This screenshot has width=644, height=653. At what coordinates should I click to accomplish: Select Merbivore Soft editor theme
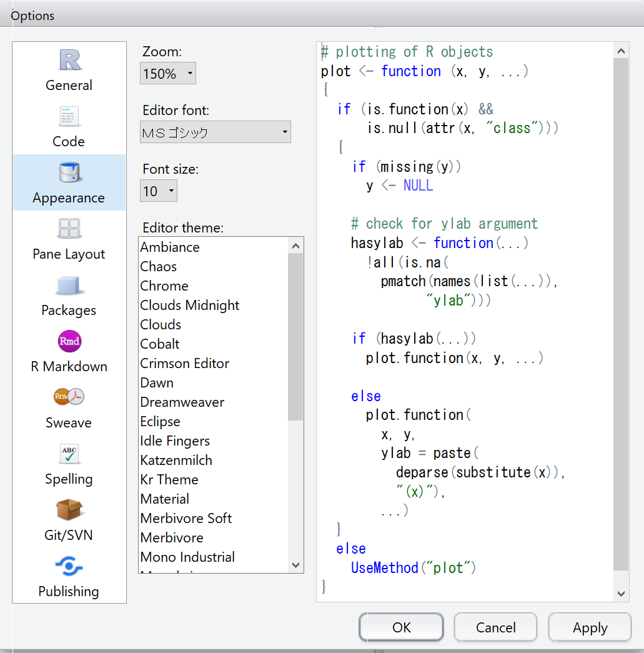pos(213,518)
